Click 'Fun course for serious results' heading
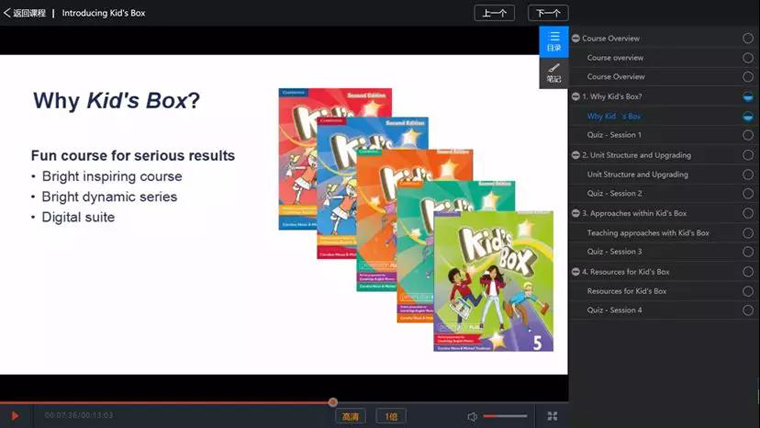The width and height of the screenshot is (760, 428). pos(133,156)
